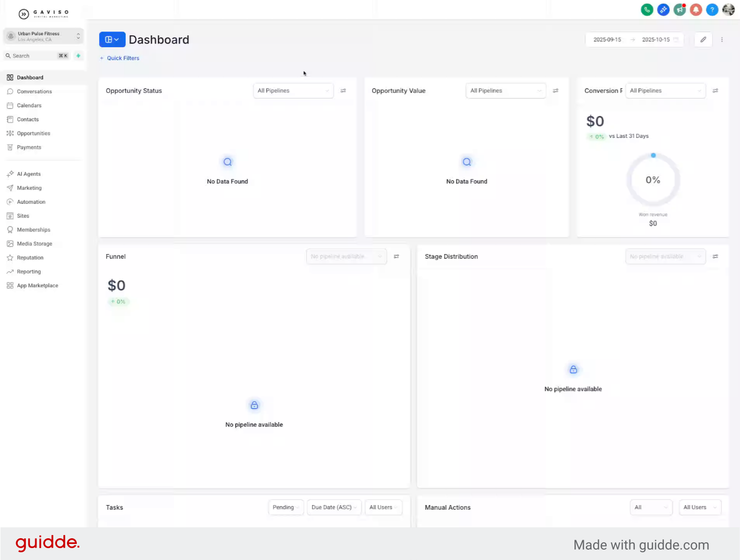The image size is (740, 560).
Task: Open the Tasks Pending status dropdown
Action: click(286, 507)
